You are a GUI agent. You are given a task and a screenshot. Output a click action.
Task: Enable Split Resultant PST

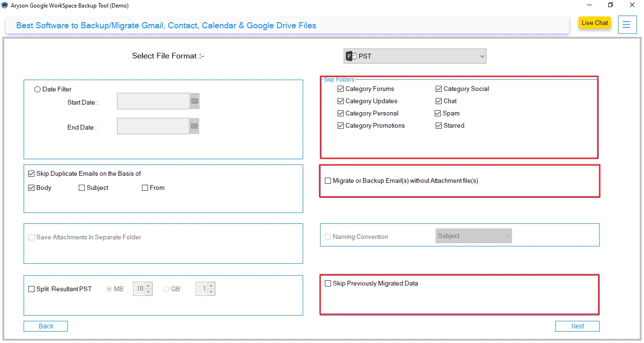[31, 289]
